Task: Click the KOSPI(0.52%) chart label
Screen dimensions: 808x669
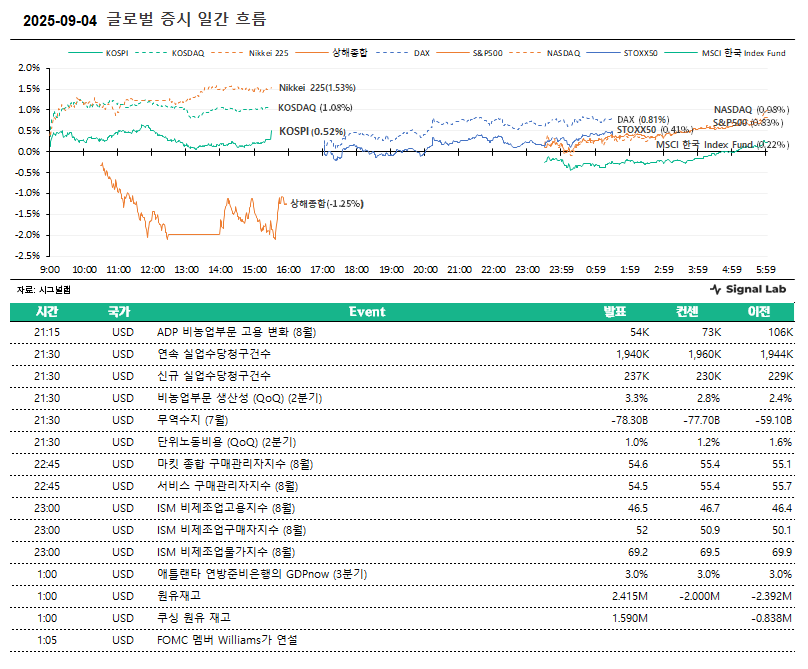Action: click(x=312, y=131)
